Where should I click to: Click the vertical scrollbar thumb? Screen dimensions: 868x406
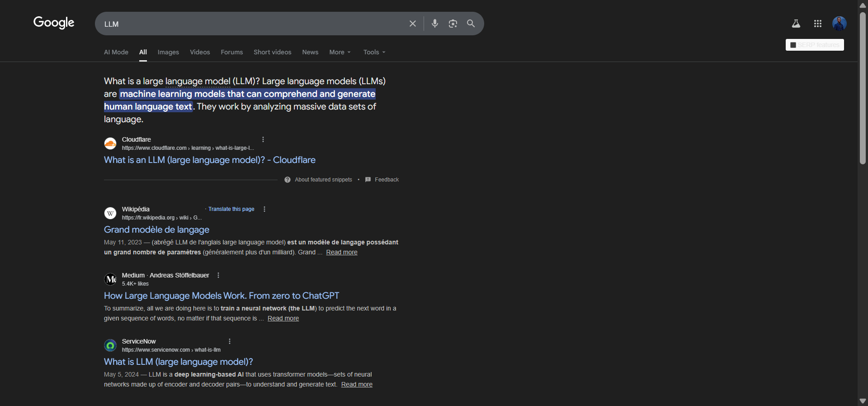[863, 88]
